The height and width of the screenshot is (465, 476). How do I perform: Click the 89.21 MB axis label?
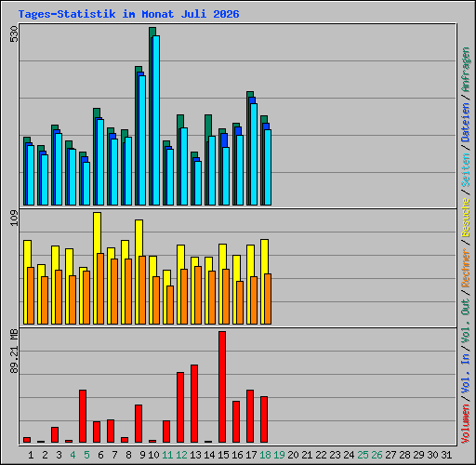click(x=14, y=352)
